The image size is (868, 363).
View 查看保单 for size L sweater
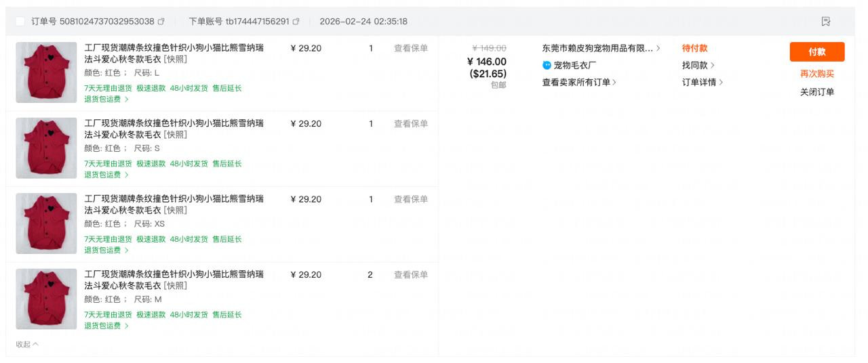pos(411,48)
